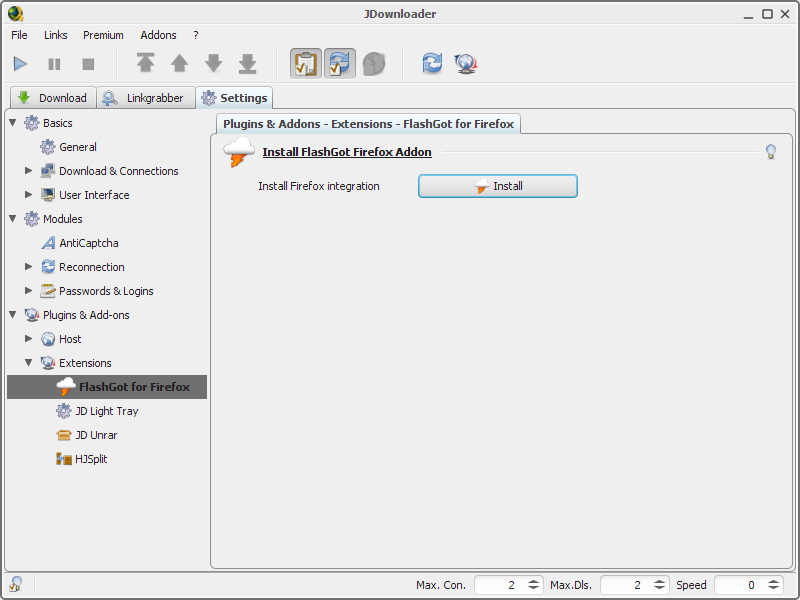Expand the Host category in the sidebar
800x600 pixels.
click(x=29, y=339)
